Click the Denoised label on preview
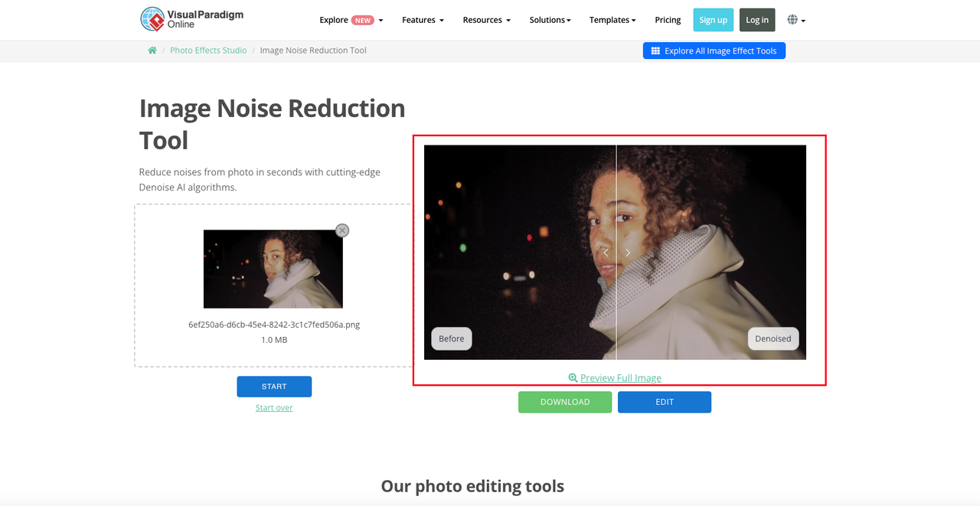This screenshot has height=506, width=980. pos(773,339)
